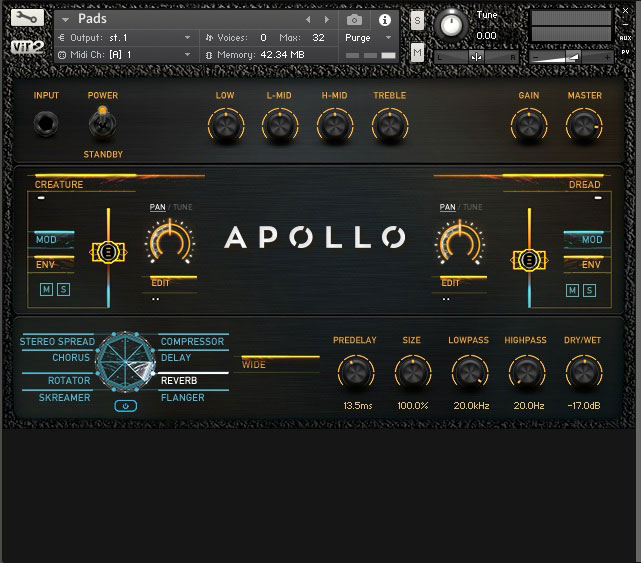Open the Output st. 1 dropdown
This screenshot has height=563, width=641.
coord(125,38)
